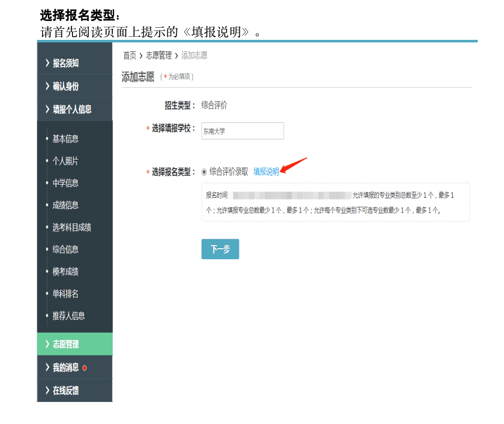Collapse the 填报个人信息 sidebar section

click(72, 110)
